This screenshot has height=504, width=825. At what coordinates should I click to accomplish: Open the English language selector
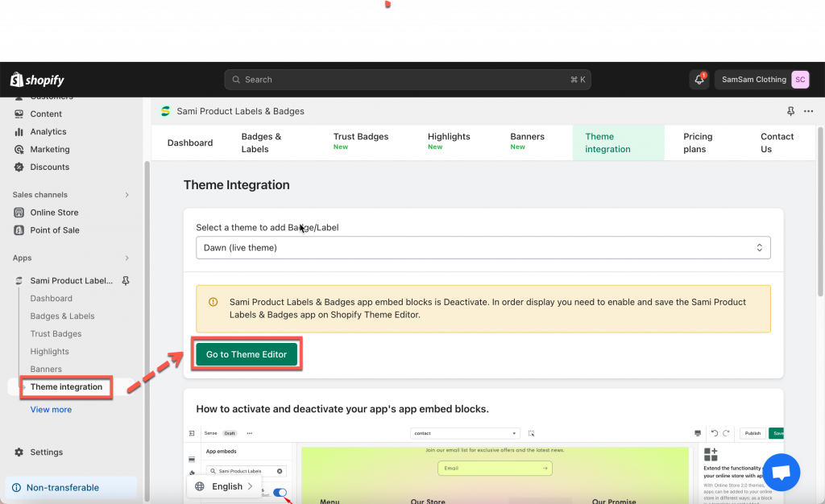[x=223, y=486]
